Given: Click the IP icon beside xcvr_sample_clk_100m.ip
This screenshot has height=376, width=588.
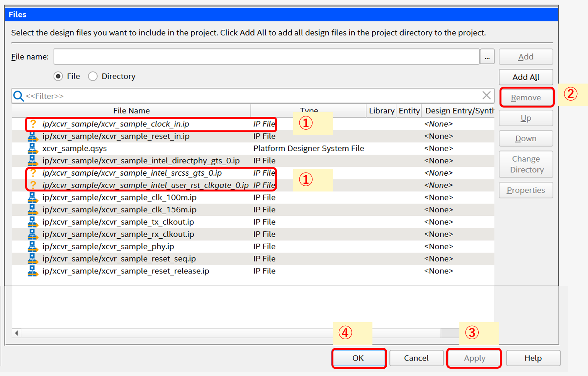Looking at the screenshot, I should 33,198.
